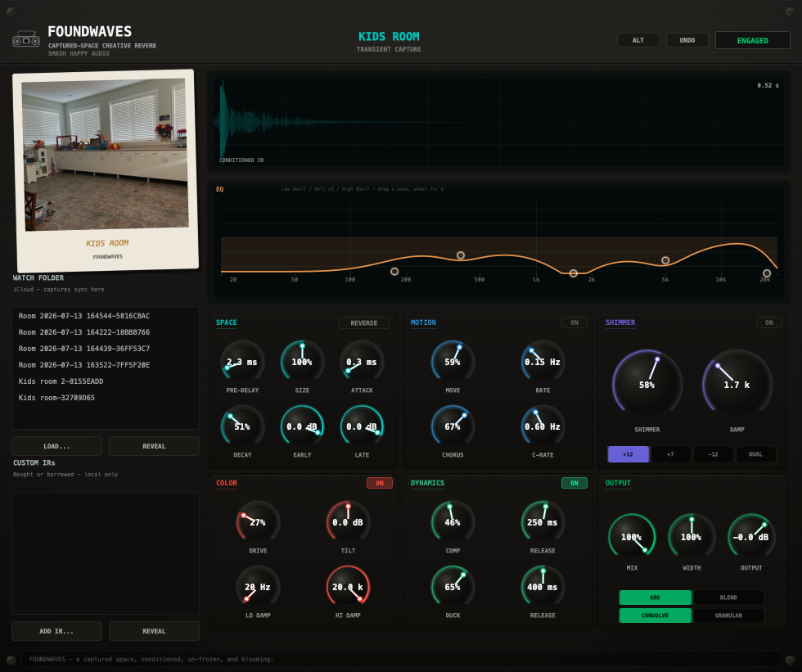
Task: Select capture Room 2026-07-13 164544-5816CBAC
Action: tap(106, 316)
